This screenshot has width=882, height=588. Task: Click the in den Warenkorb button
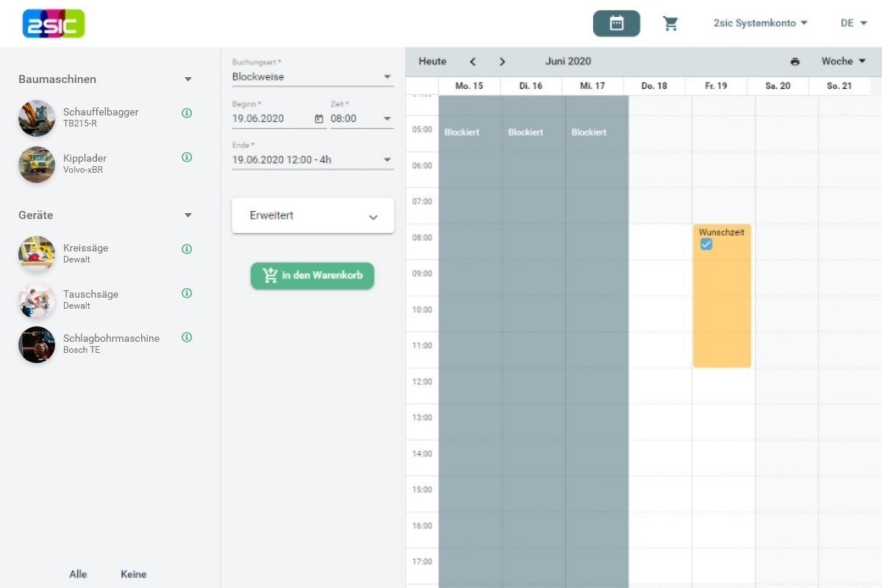coord(312,276)
